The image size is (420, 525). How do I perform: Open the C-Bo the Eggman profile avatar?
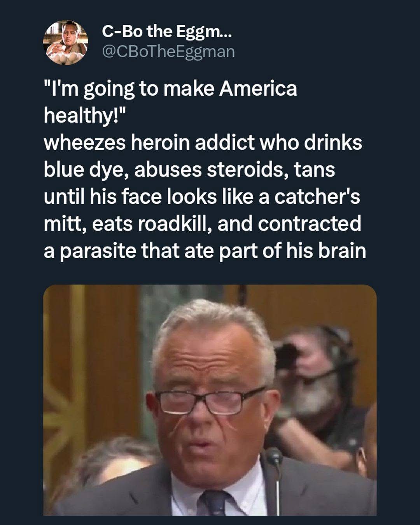click(65, 42)
